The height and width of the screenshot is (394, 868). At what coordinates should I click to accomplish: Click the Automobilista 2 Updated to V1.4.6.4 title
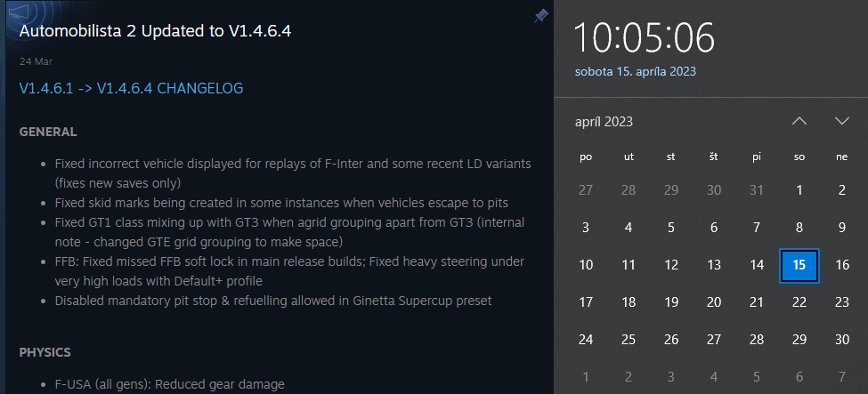pyautogui.click(x=156, y=30)
